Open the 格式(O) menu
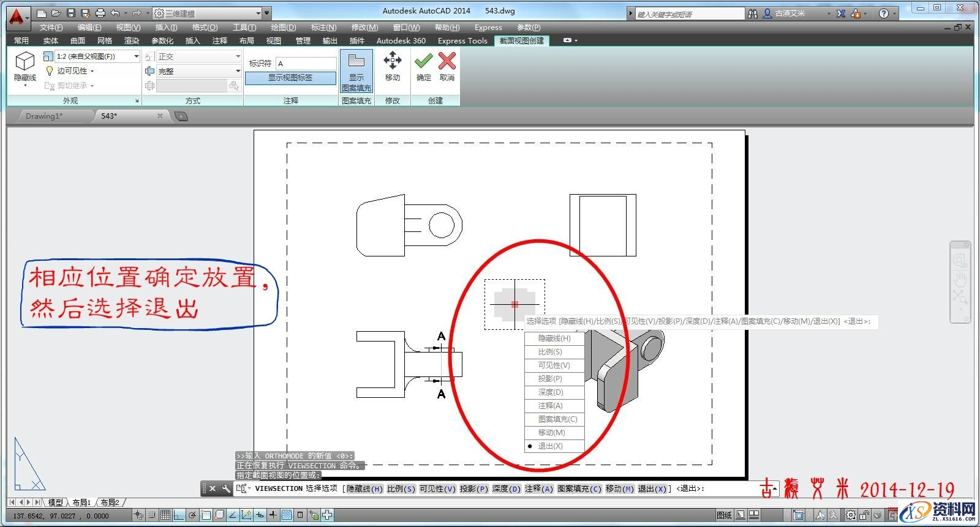This screenshot has height=527, width=980. click(x=205, y=28)
